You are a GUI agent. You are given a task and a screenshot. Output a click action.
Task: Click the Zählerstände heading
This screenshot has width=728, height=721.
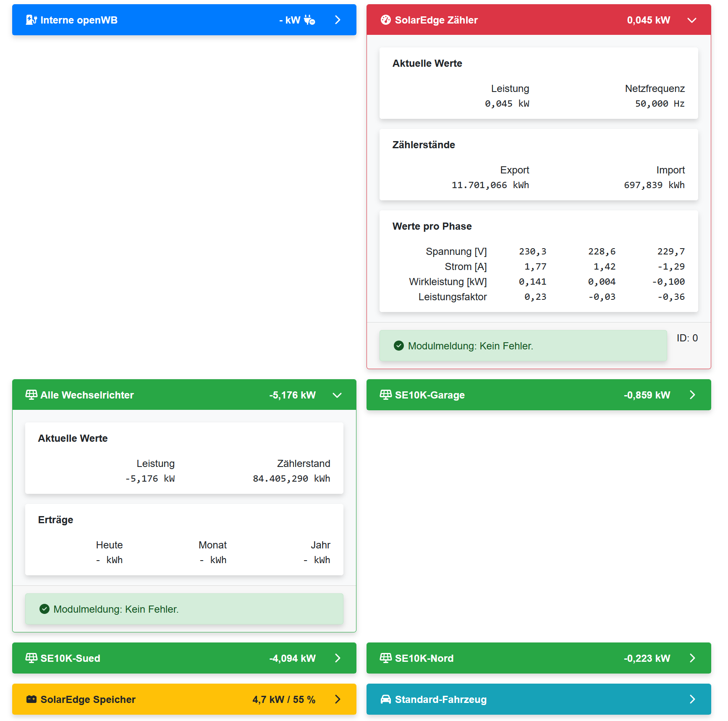(x=424, y=145)
